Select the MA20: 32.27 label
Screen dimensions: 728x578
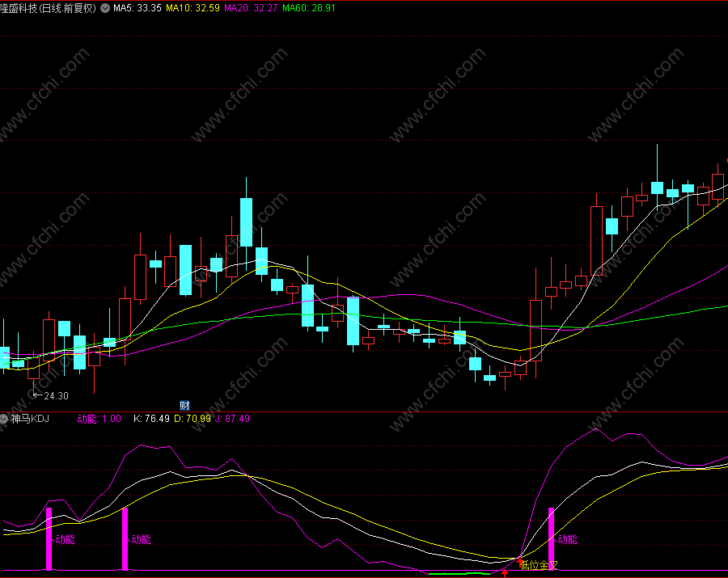[251, 8]
